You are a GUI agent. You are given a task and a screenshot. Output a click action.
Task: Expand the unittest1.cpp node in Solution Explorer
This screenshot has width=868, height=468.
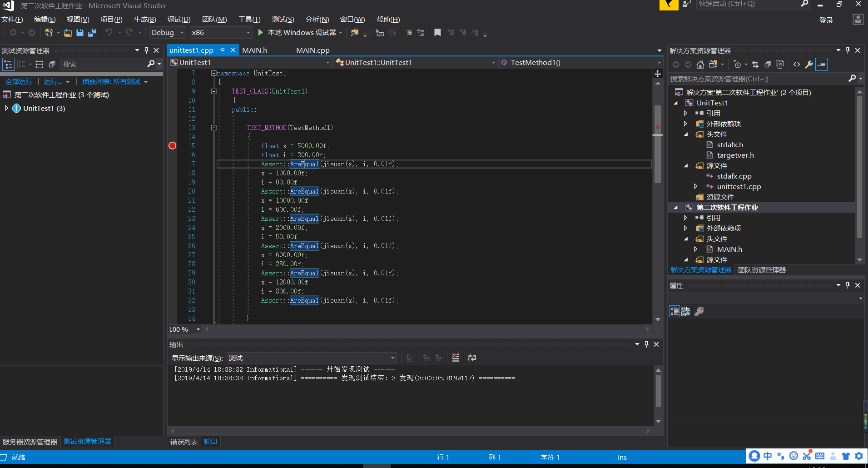click(x=696, y=186)
